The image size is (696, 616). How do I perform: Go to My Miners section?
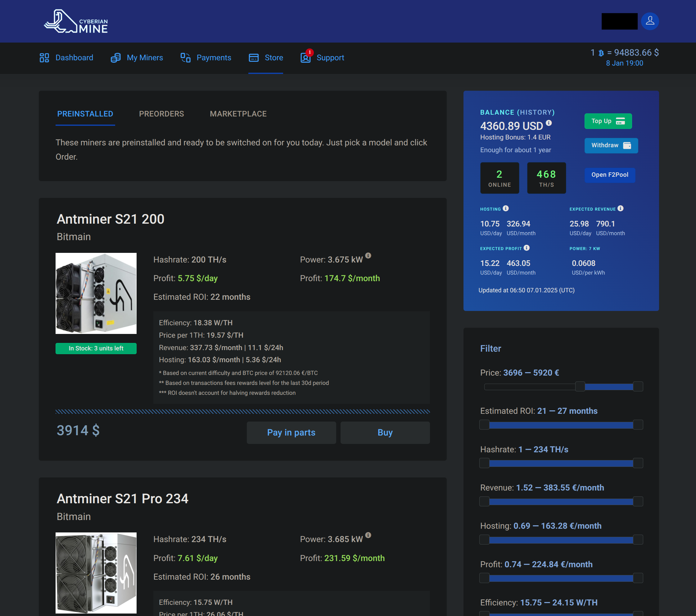[137, 57]
